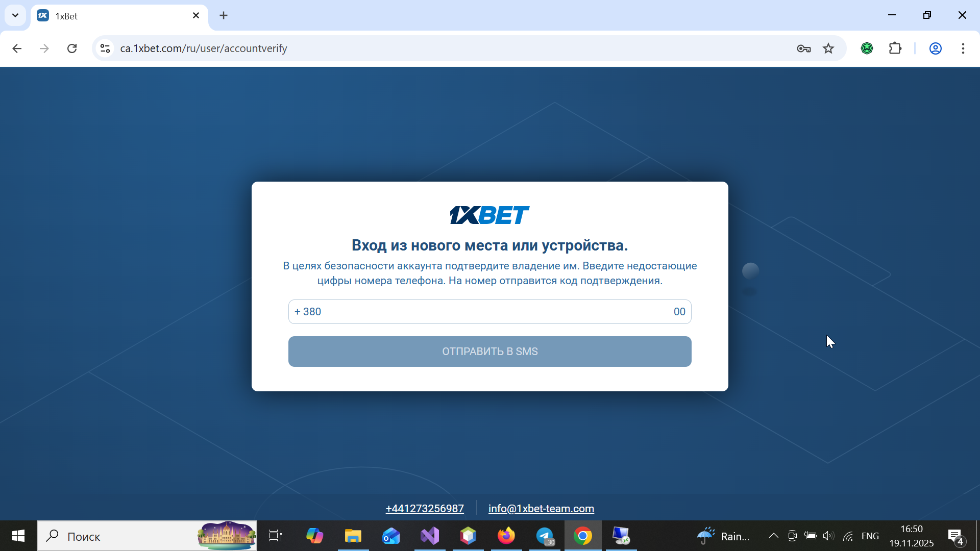Go back to previous page

tap(17, 48)
